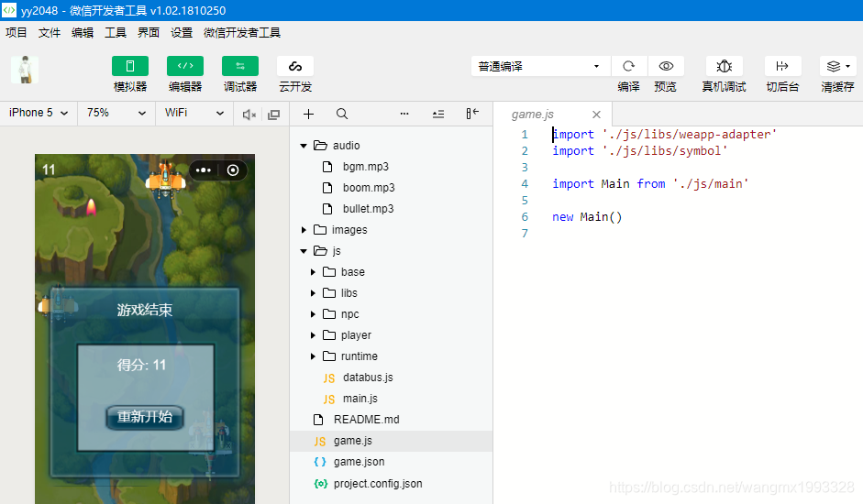The height and width of the screenshot is (504, 863).
Task: Expand the base folder
Action: pos(313,272)
